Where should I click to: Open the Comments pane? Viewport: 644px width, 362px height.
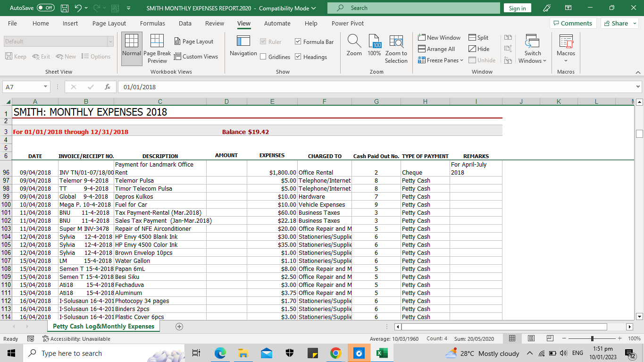[573, 23]
